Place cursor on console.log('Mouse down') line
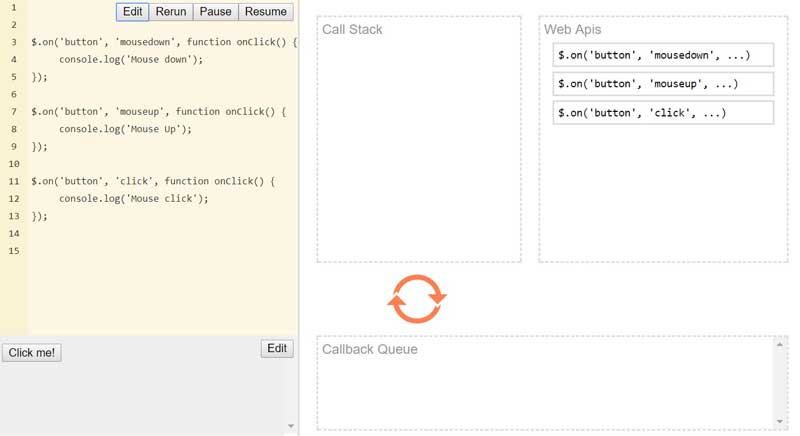This screenshot has height=436, width=800. pos(130,59)
